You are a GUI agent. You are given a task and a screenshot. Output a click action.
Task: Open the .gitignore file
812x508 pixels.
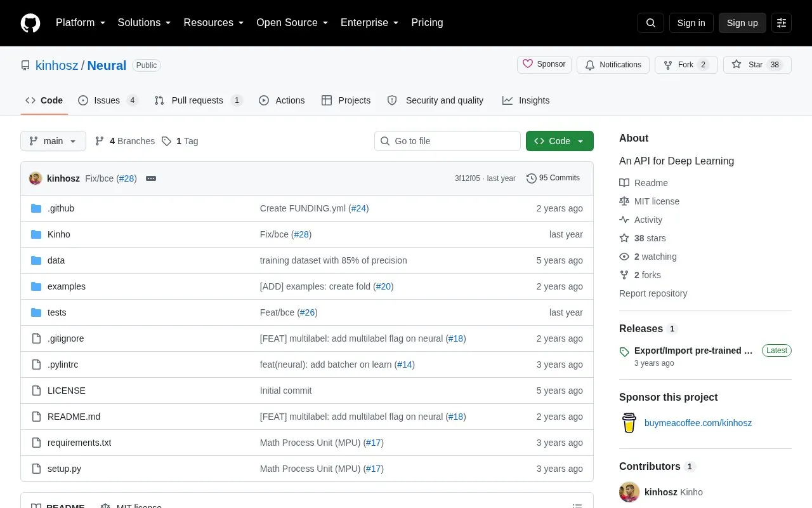(x=66, y=338)
